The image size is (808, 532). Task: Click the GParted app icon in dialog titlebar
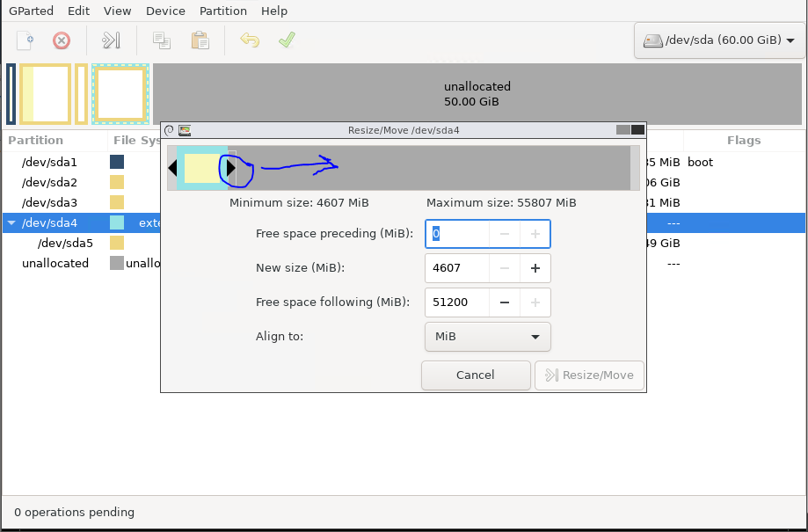click(185, 130)
